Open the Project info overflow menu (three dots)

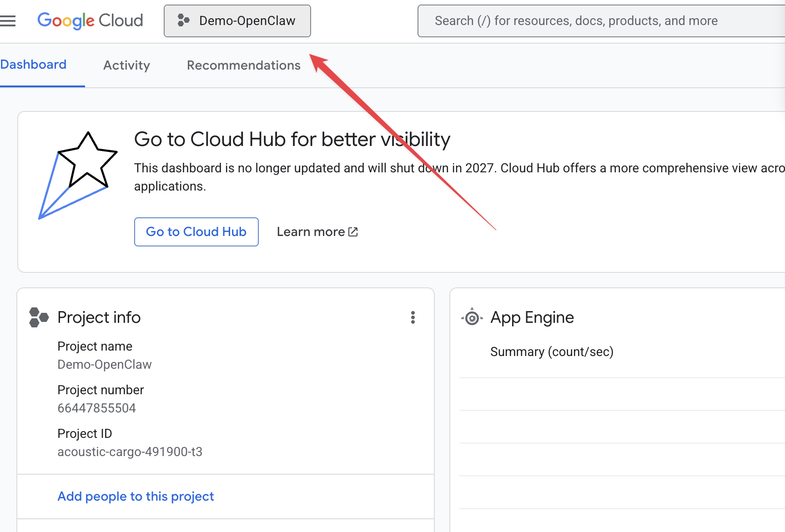click(x=413, y=318)
